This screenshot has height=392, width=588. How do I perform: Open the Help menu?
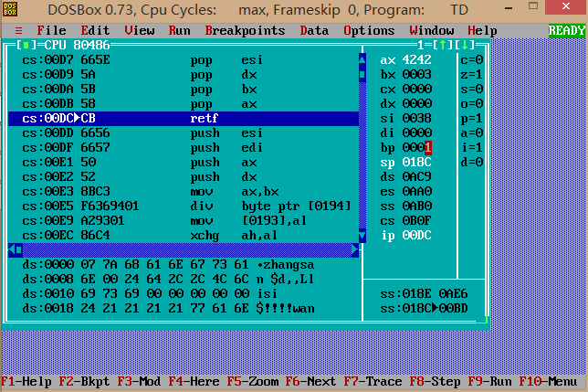[x=482, y=30]
